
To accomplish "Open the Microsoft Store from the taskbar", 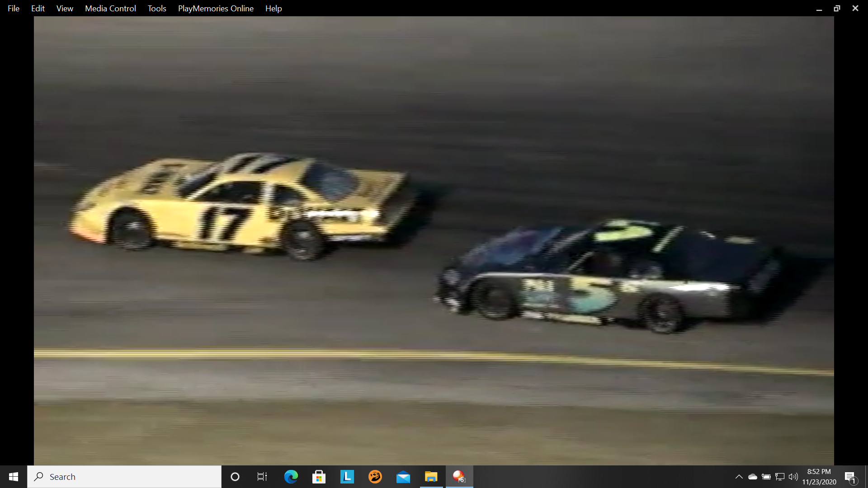I will 319,477.
